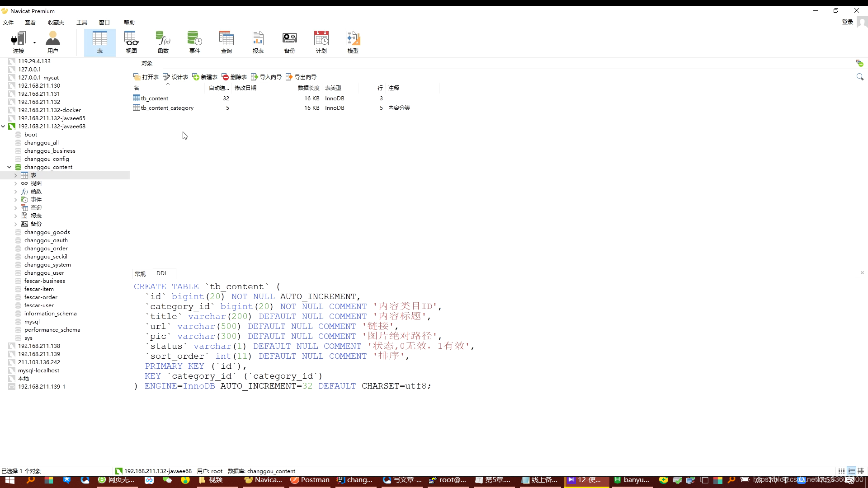This screenshot has height=488, width=868.
Task: Open the connection button dropdown arrow
Action: point(34,43)
